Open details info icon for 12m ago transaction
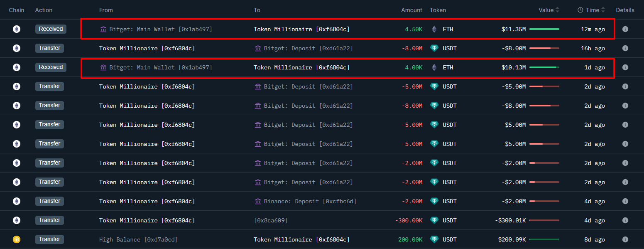The height and width of the screenshot is (249, 644). pyautogui.click(x=625, y=29)
